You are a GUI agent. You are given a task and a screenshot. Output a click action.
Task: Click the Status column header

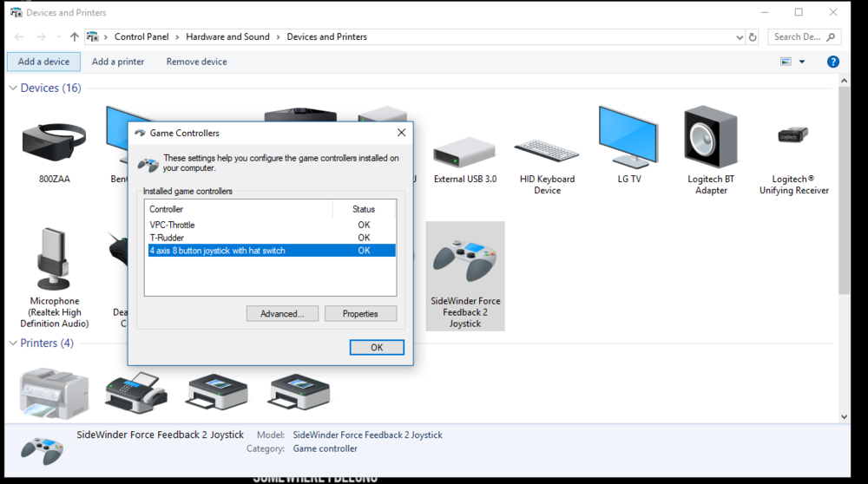coord(364,209)
